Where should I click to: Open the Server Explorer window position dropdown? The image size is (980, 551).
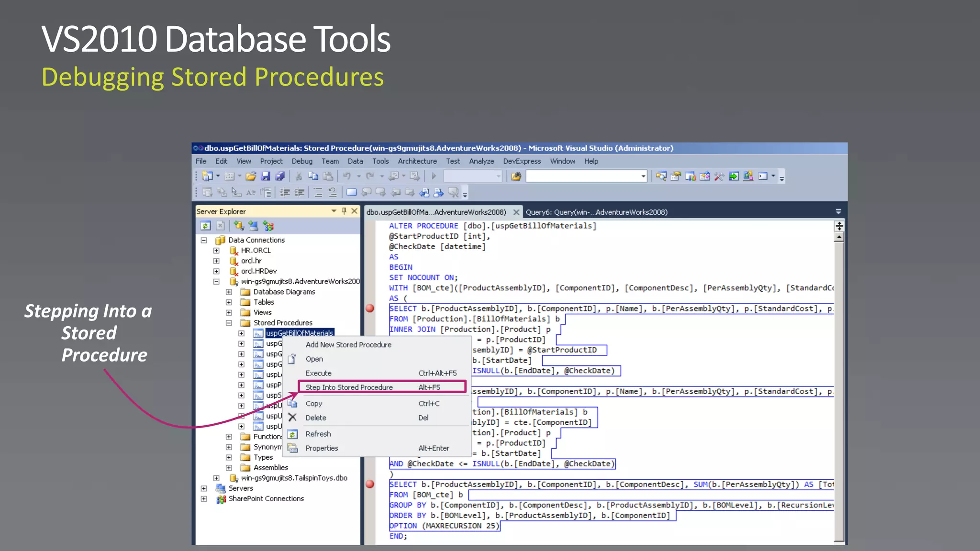334,211
